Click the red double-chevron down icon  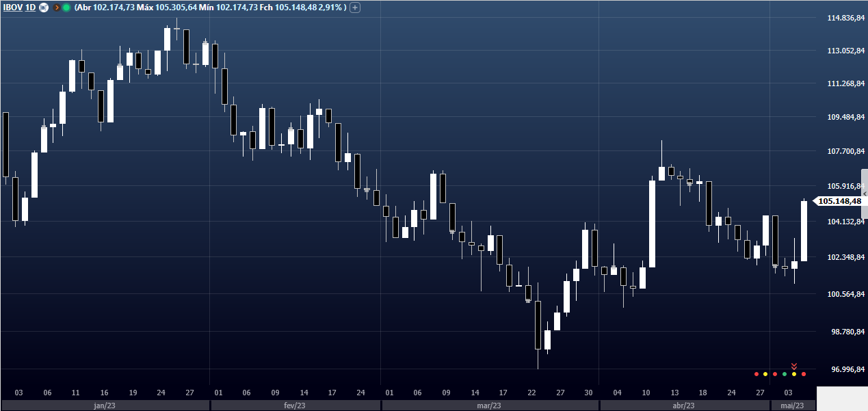tap(794, 366)
